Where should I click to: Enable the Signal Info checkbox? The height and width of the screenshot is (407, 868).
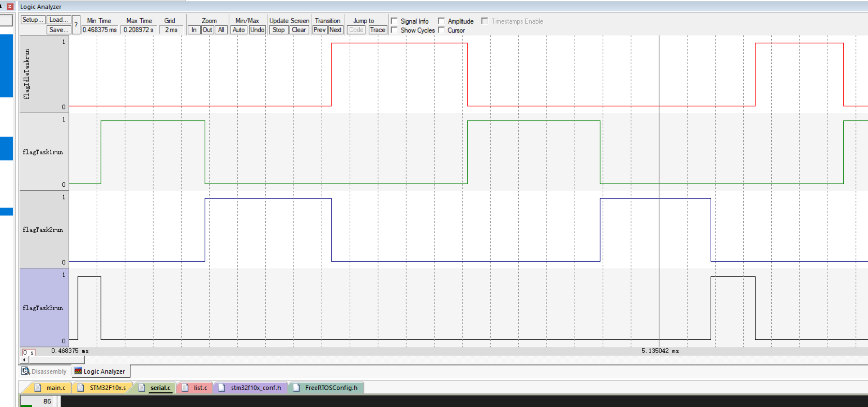coord(394,21)
